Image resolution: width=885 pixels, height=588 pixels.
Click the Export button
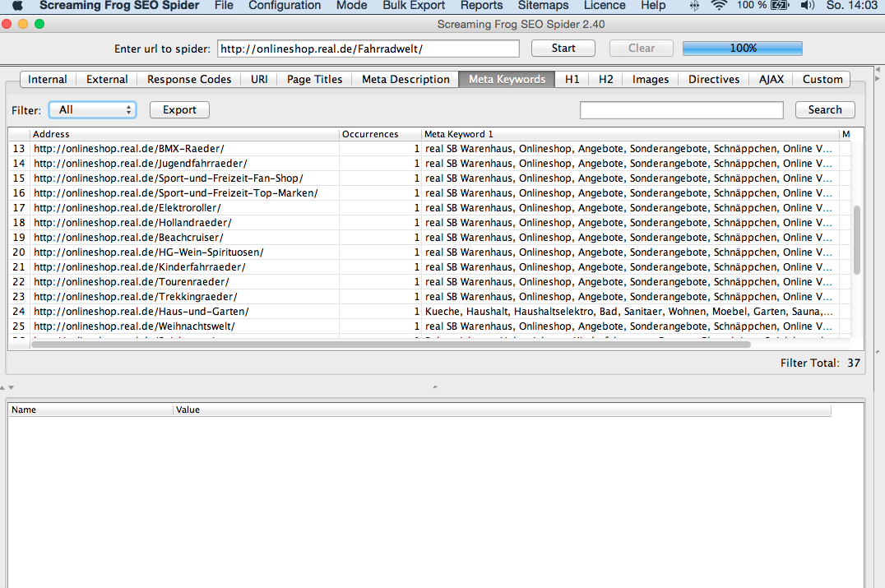click(179, 110)
